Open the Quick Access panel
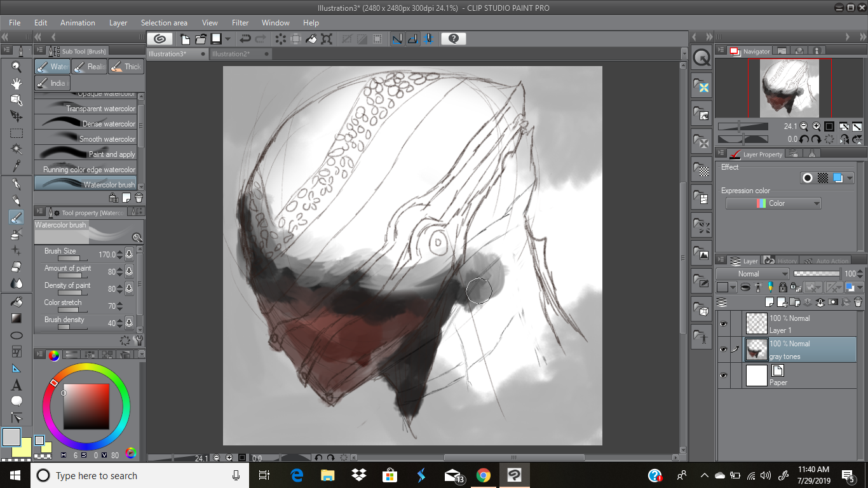Viewport: 868px width, 488px height. coord(702,58)
